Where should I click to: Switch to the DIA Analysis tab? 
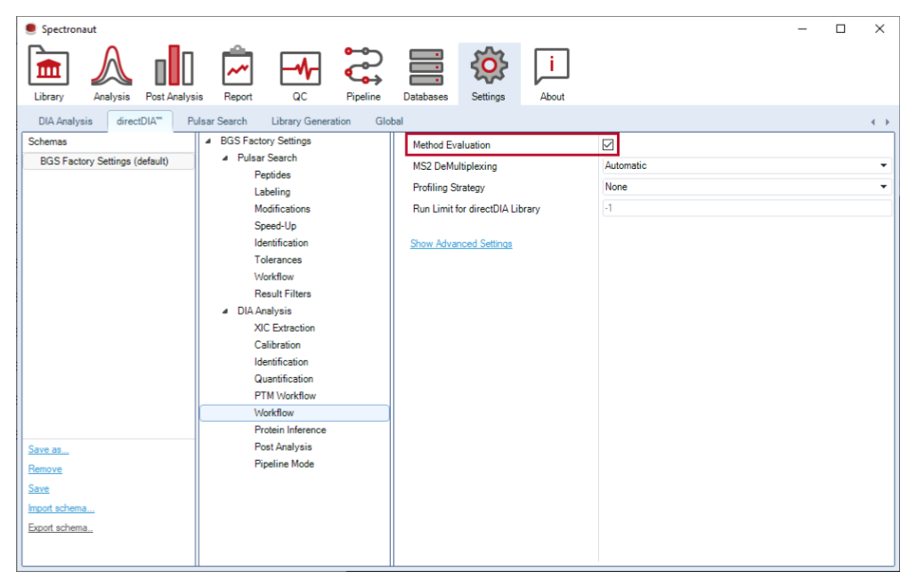66,121
